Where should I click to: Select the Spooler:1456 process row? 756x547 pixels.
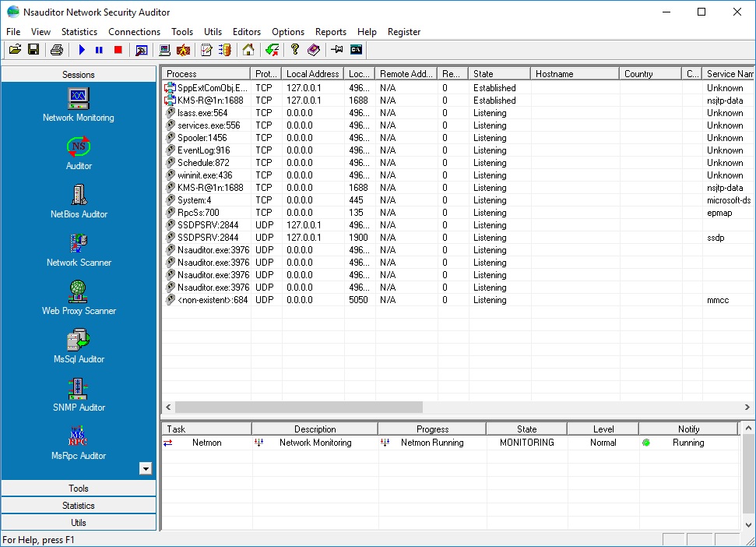click(458, 138)
